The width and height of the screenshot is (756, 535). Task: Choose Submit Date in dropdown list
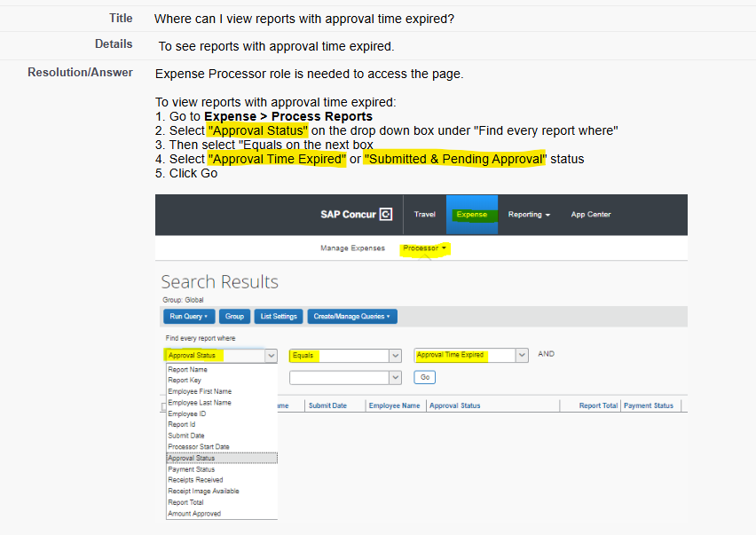click(x=222, y=436)
